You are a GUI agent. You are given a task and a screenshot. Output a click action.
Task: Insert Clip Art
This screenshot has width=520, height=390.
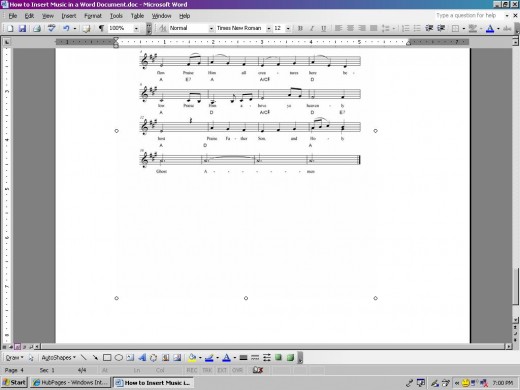coord(165,358)
